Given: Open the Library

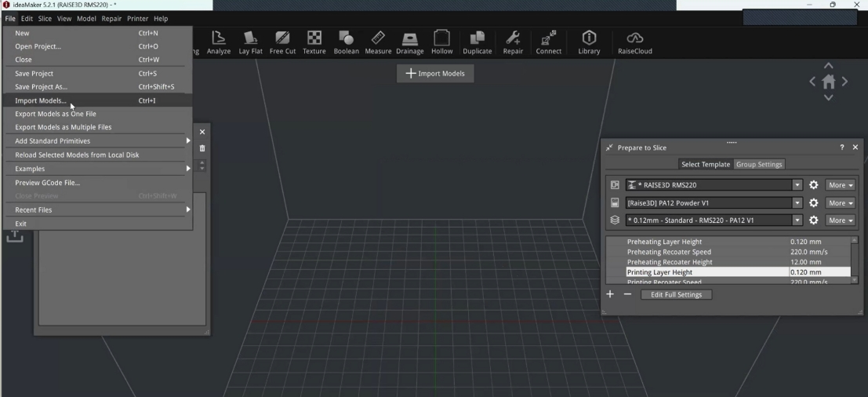Looking at the screenshot, I should [x=589, y=42].
